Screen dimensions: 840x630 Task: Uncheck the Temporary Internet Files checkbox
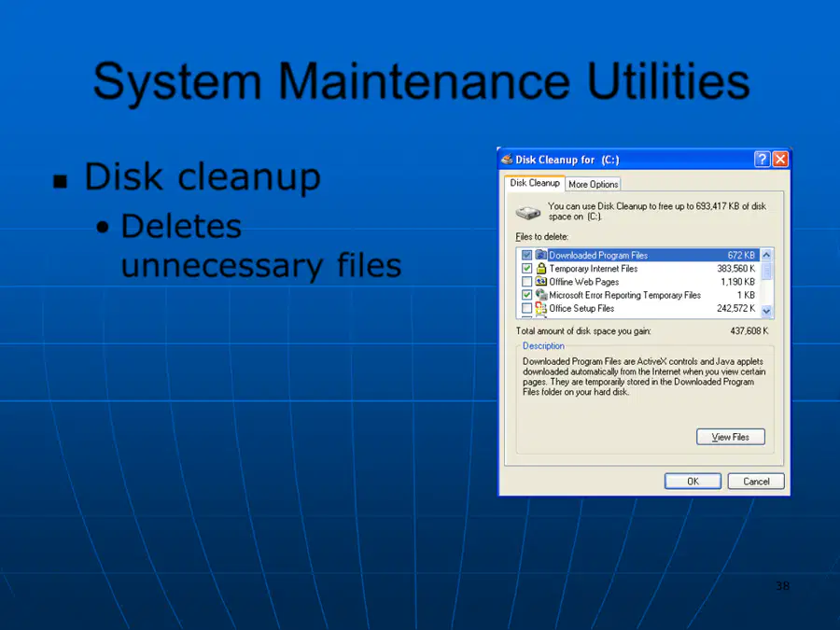tap(526, 269)
